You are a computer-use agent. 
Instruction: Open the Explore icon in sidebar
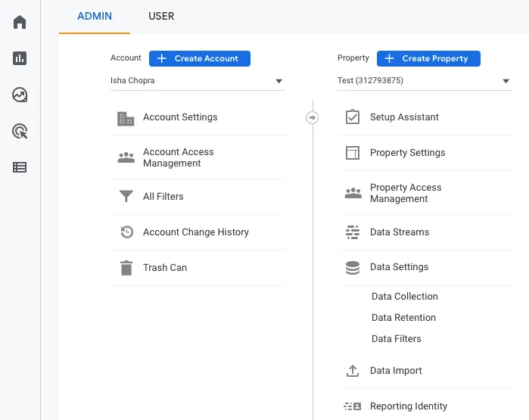point(20,95)
